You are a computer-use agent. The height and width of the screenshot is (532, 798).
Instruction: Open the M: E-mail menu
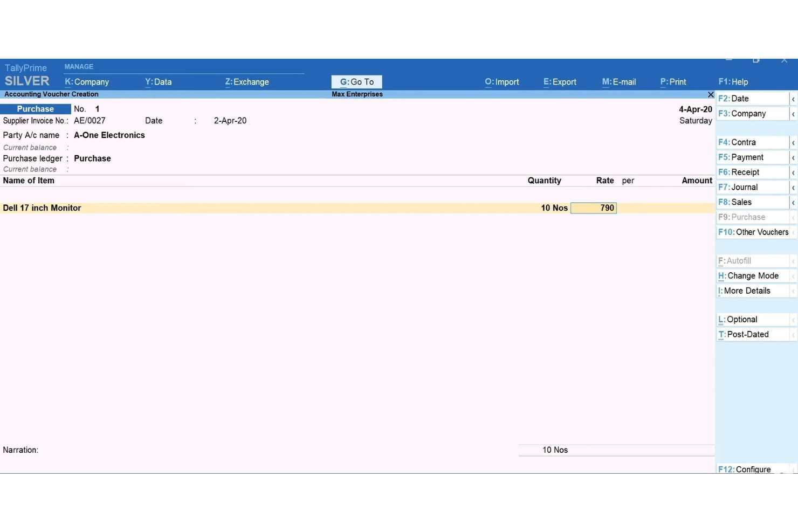618,82
